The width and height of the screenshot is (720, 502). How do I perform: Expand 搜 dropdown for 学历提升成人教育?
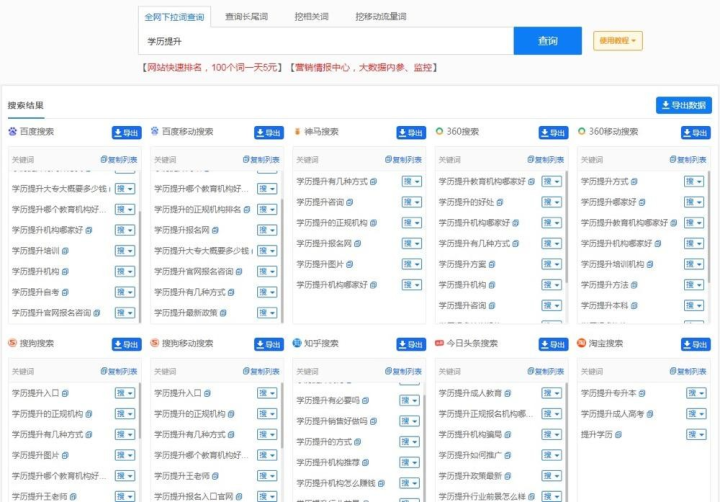pos(552,393)
